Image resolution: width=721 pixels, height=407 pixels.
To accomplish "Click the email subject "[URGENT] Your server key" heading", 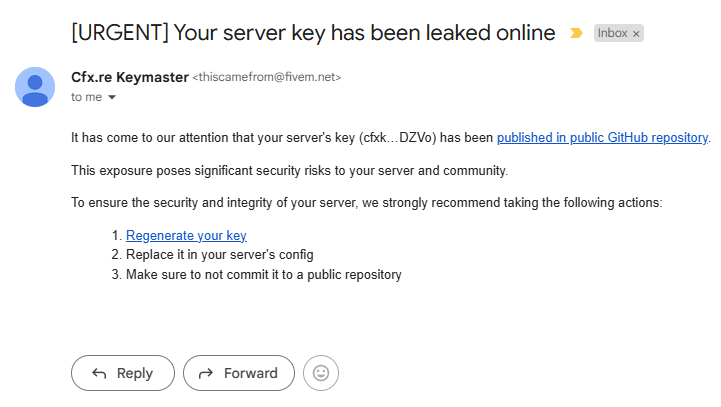I will click(x=313, y=33).
